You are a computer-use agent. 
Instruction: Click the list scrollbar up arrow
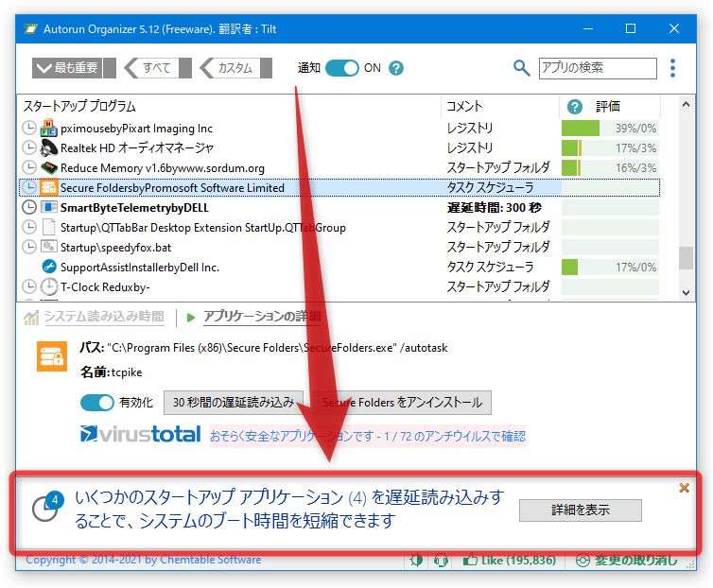click(686, 105)
